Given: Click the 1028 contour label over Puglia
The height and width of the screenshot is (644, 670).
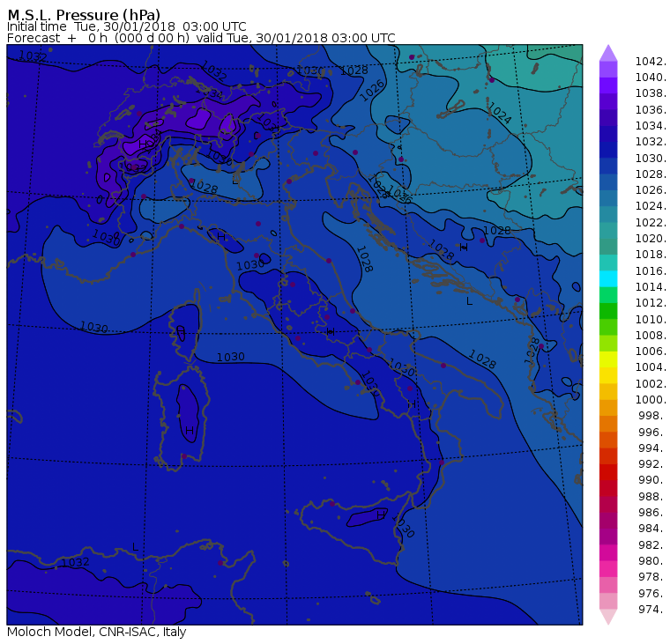Looking at the screenshot, I should [x=482, y=359].
